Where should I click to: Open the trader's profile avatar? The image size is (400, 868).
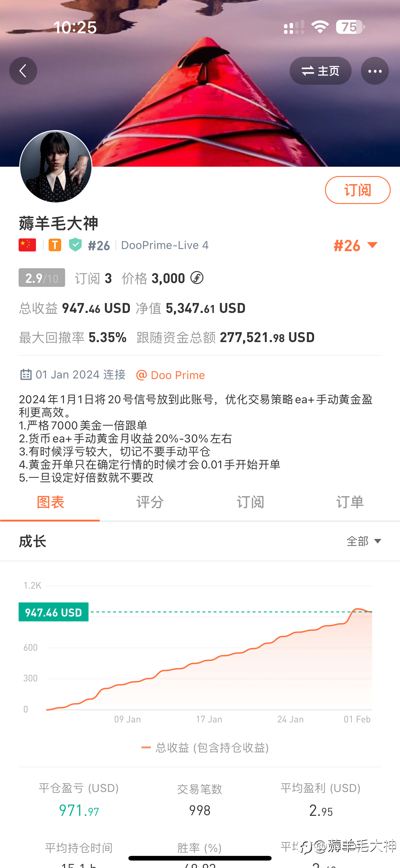click(56, 166)
